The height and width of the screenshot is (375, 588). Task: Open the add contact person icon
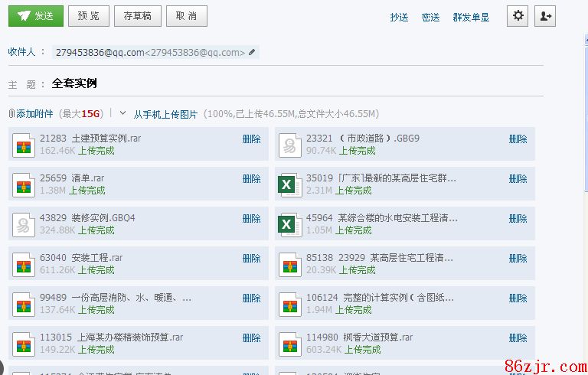pos(544,15)
